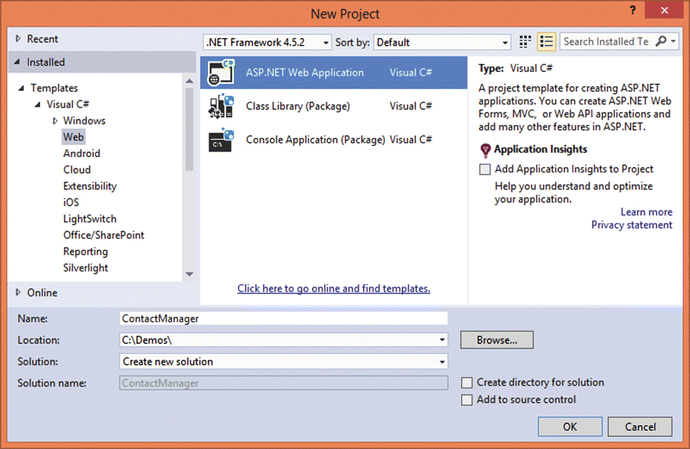This screenshot has width=690, height=449.
Task: Check Add to source control
Action: (467, 400)
